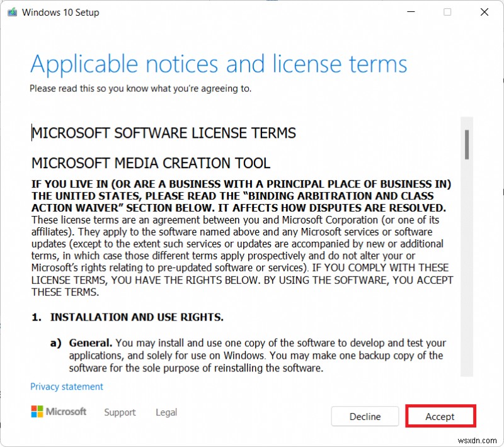
Task: Click the Microsoft logo
Action: coord(59,411)
